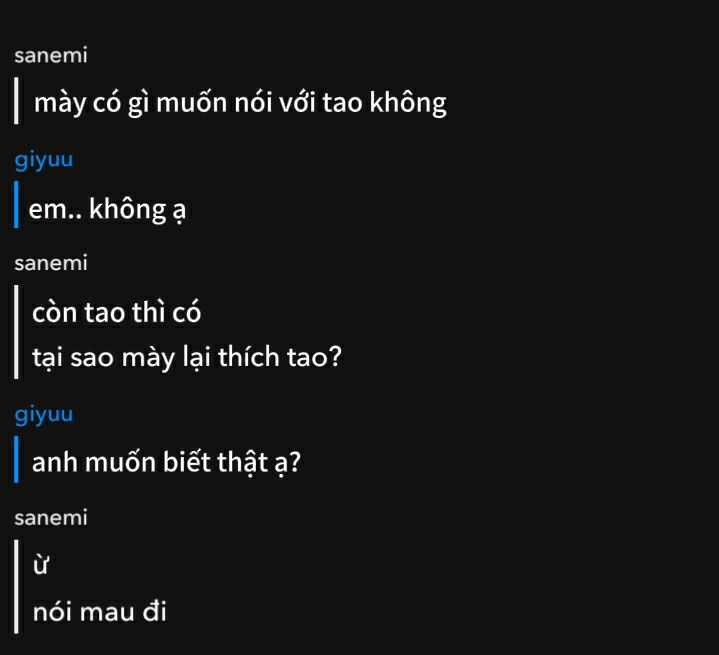Click the message "mày có gì muốn nói với tao không"
The width and height of the screenshot is (719, 655).
coord(239,103)
